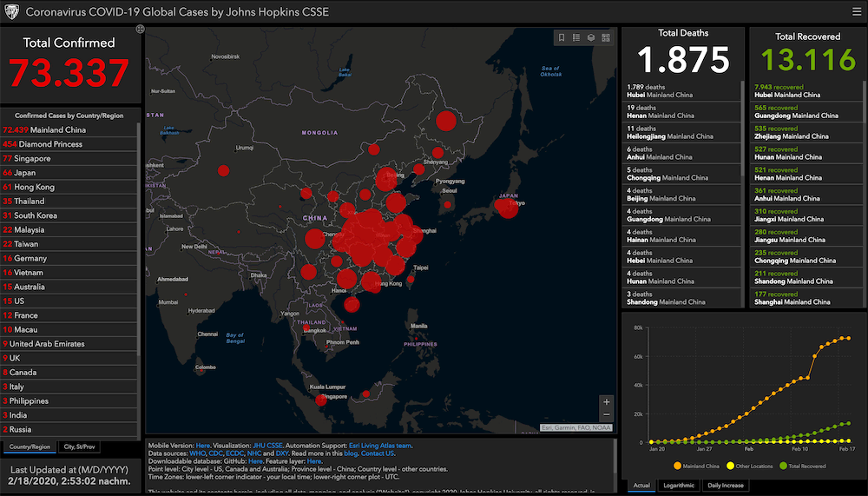This screenshot has height=496, width=868.
Task: Open the Esri Living Atlas team link
Action: [x=380, y=446]
